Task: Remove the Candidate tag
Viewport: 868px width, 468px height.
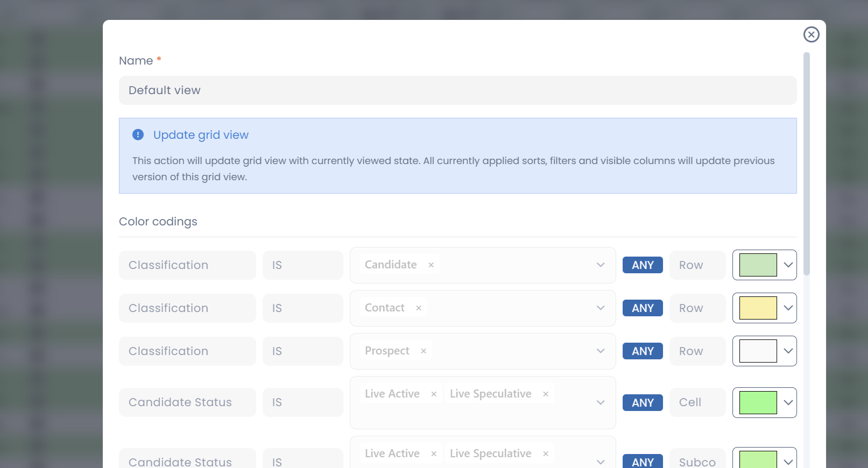Action: 431,265
